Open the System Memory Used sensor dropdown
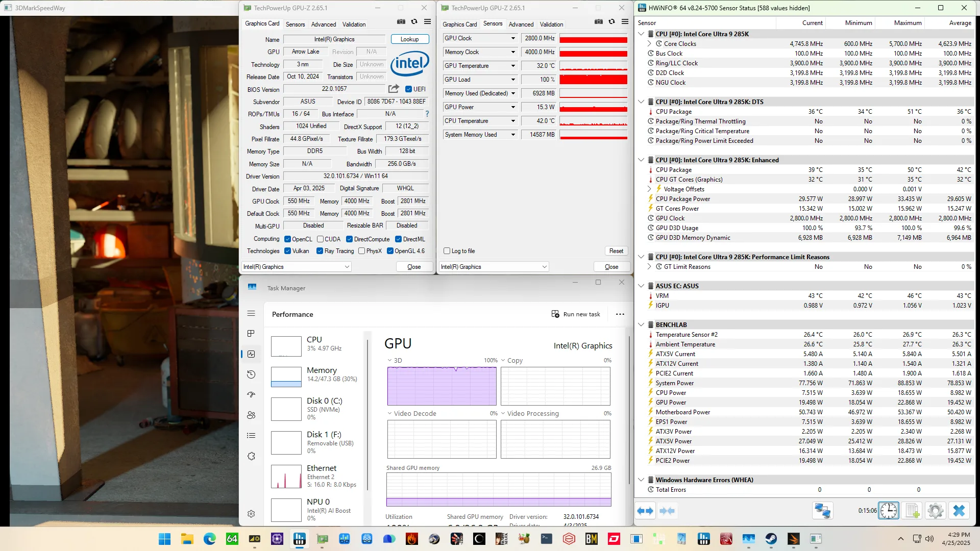 click(x=513, y=135)
